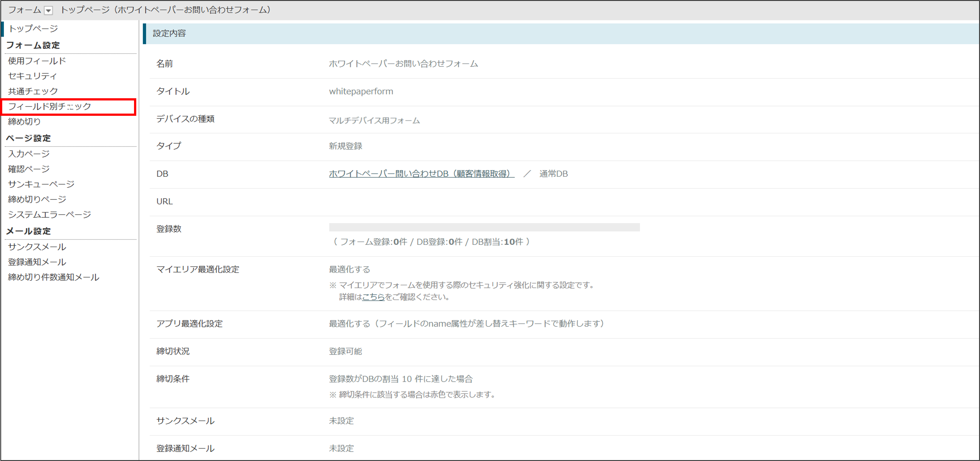Open サンキューページ settings

tap(41, 184)
